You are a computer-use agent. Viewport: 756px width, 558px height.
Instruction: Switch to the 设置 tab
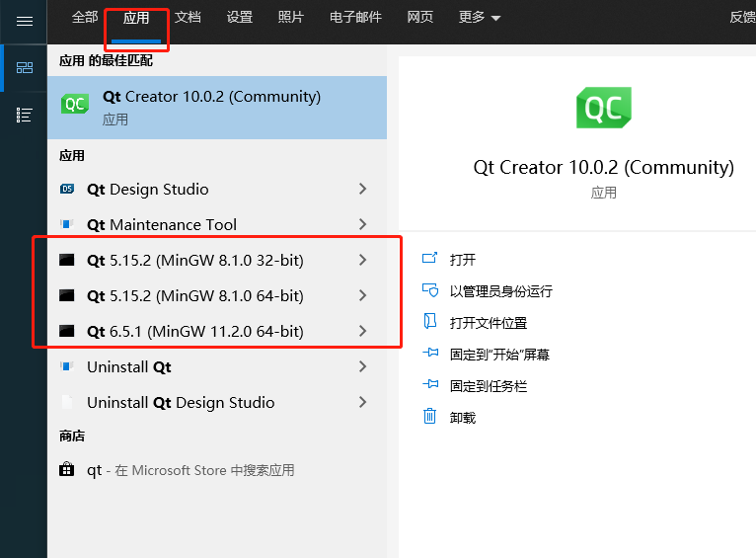click(x=240, y=18)
